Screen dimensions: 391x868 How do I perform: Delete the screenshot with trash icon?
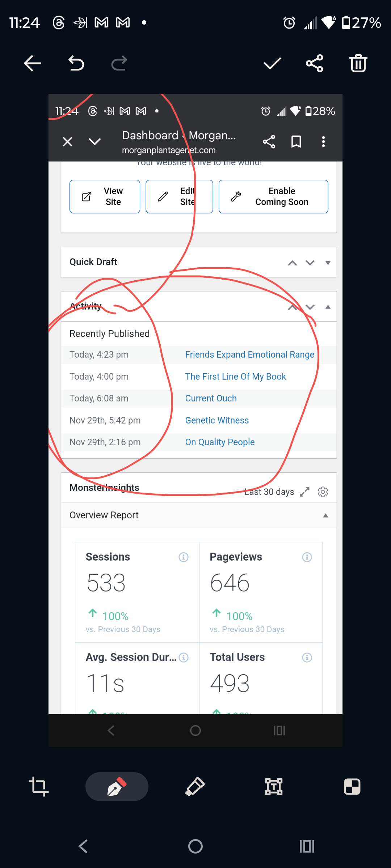click(358, 64)
